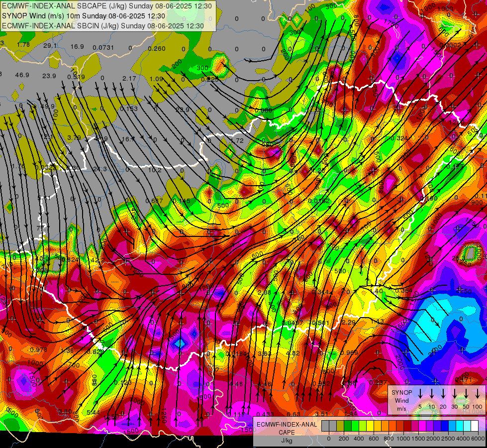Click the 5.44 value on the map

pyautogui.click(x=93, y=413)
